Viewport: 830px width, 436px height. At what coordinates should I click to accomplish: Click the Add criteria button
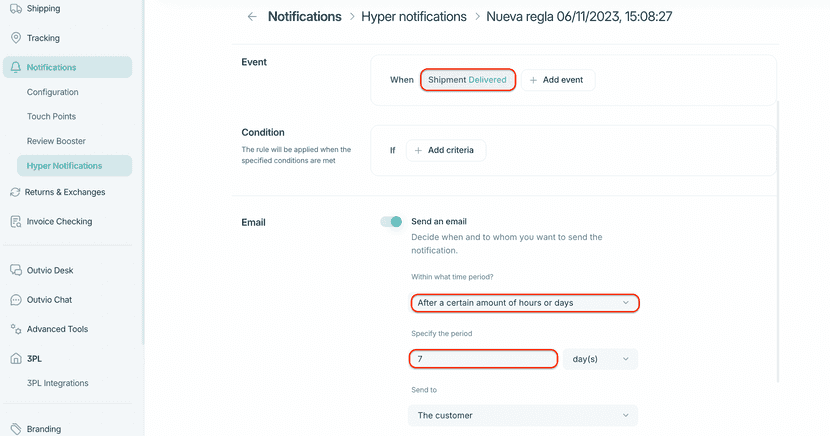tap(445, 150)
